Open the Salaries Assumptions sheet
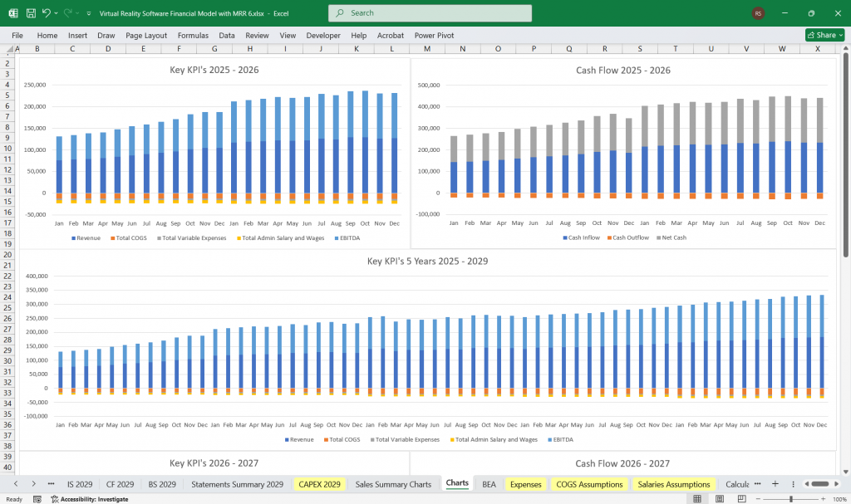 pyautogui.click(x=674, y=484)
